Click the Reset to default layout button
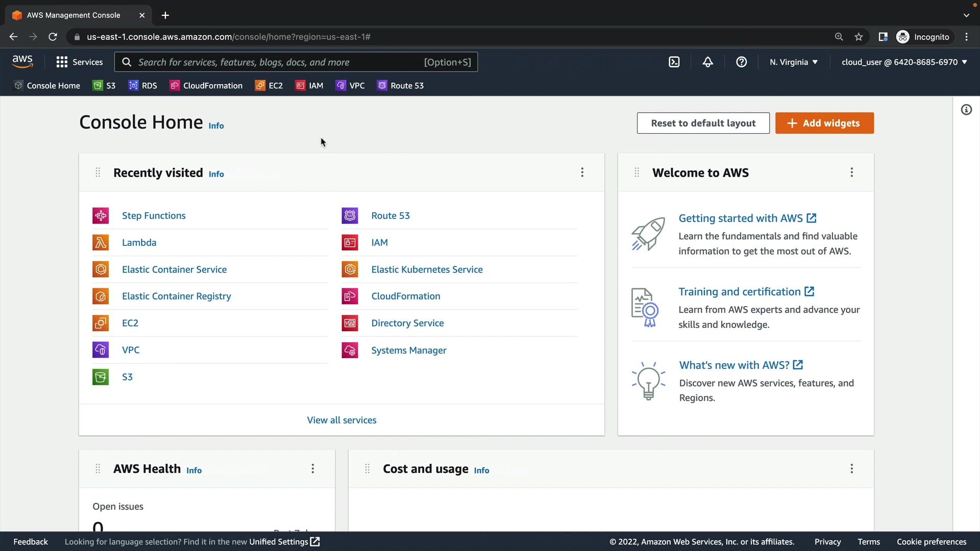The width and height of the screenshot is (980, 551). pos(703,123)
